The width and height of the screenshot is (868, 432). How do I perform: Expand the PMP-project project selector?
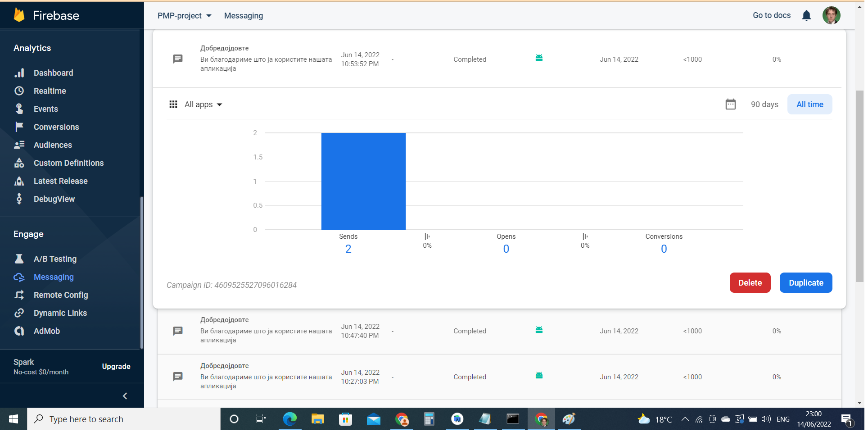click(185, 16)
